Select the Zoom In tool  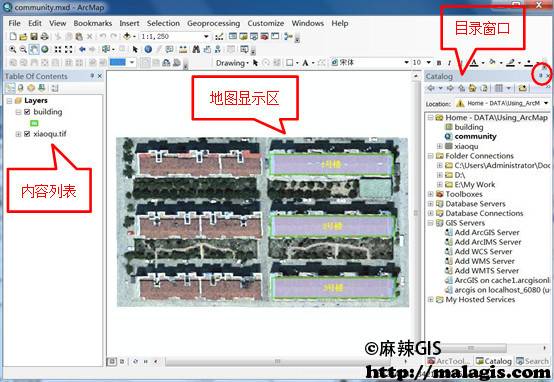coord(13,49)
